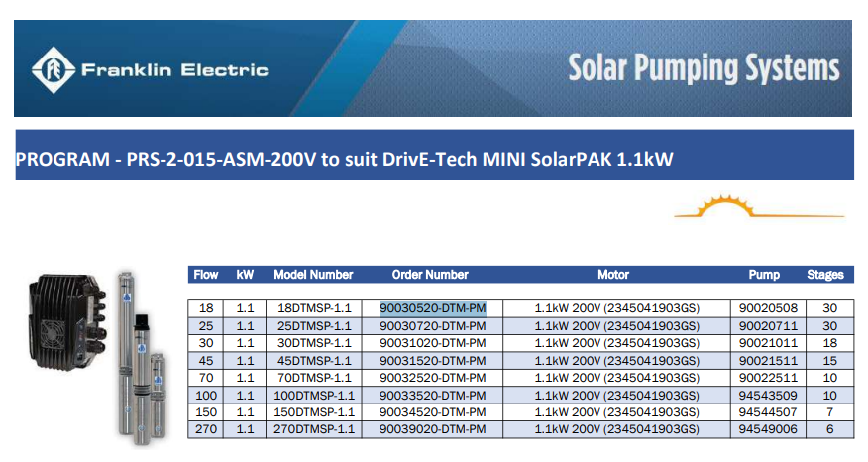The width and height of the screenshot is (868, 462).
Task: Click the Model Number column header
Action: pyautogui.click(x=313, y=275)
